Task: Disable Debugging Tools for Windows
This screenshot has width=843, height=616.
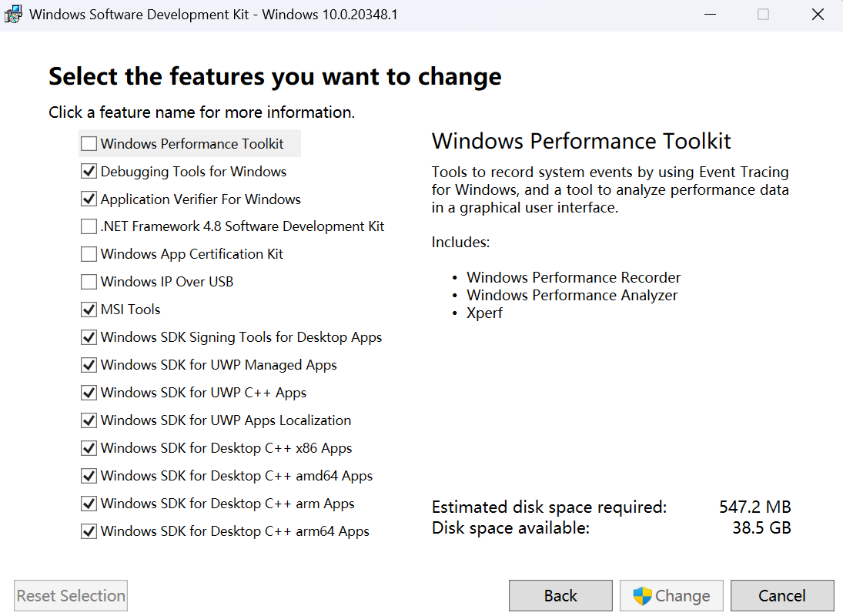Action: click(x=89, y=171)
